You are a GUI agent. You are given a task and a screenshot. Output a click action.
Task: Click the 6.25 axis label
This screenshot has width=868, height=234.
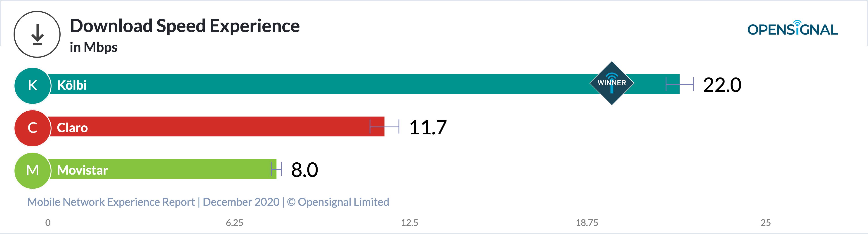[235, 222]
